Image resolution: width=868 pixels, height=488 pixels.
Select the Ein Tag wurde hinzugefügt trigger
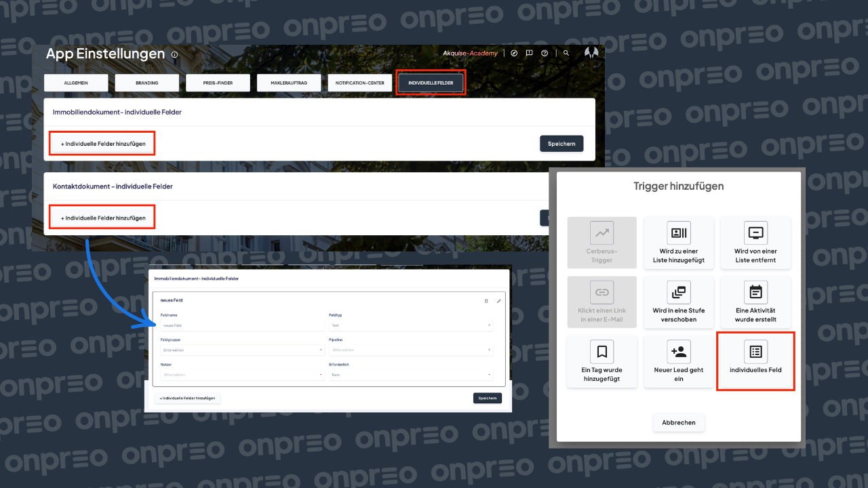pyautogui.click(x=601, y=361)
